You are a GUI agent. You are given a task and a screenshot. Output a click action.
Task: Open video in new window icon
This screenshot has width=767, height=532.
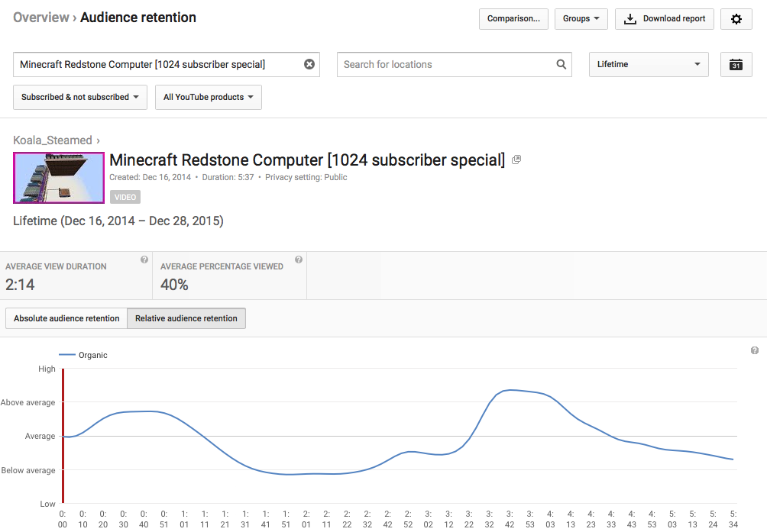click(x=516, y=160)
